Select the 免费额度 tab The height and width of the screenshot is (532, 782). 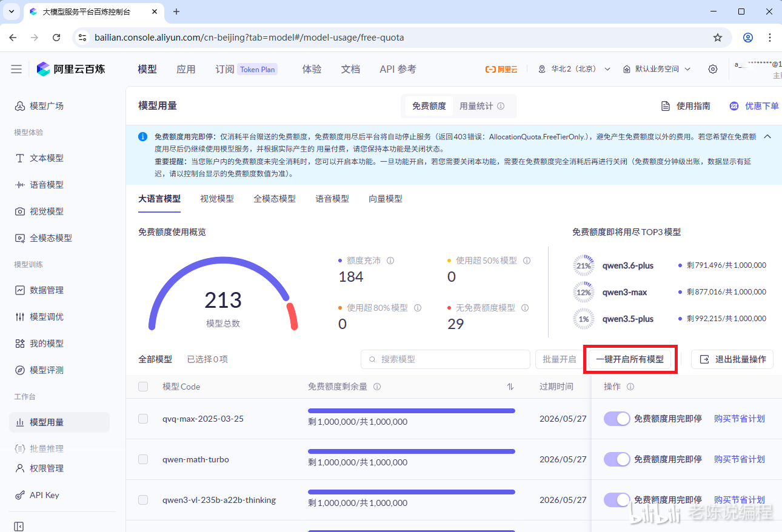429,106
